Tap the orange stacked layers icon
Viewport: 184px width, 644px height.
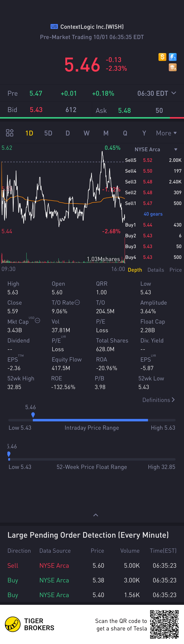173,67
